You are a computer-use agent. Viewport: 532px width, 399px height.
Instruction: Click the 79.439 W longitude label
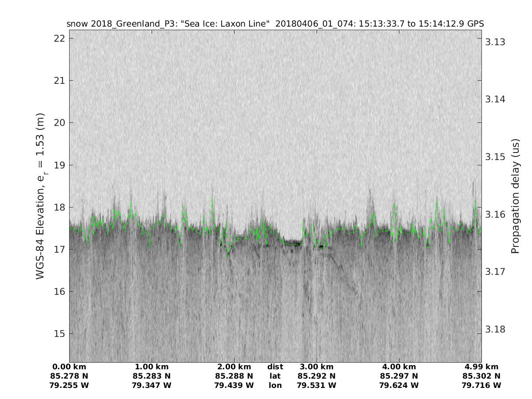click(x=234, y=385)
